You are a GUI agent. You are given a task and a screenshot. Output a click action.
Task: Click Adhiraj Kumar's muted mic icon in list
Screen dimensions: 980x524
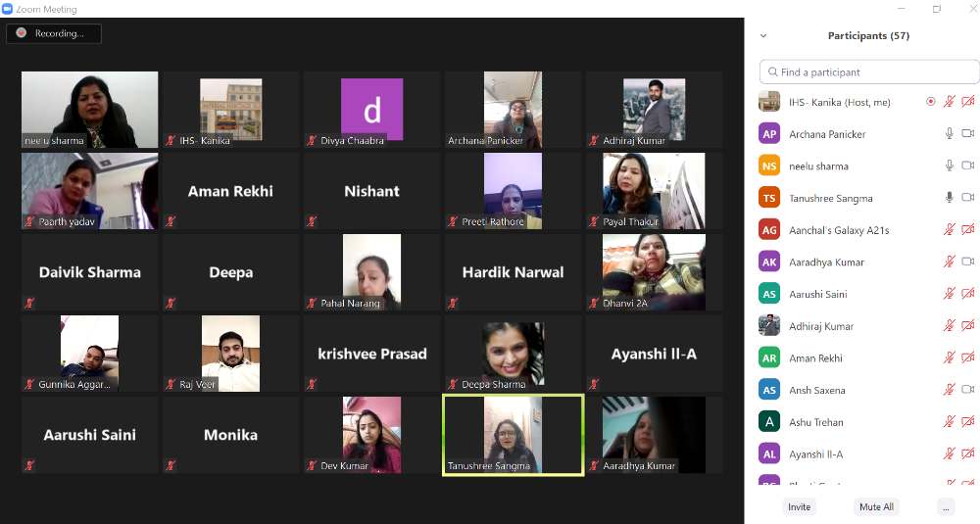[950, 325]
